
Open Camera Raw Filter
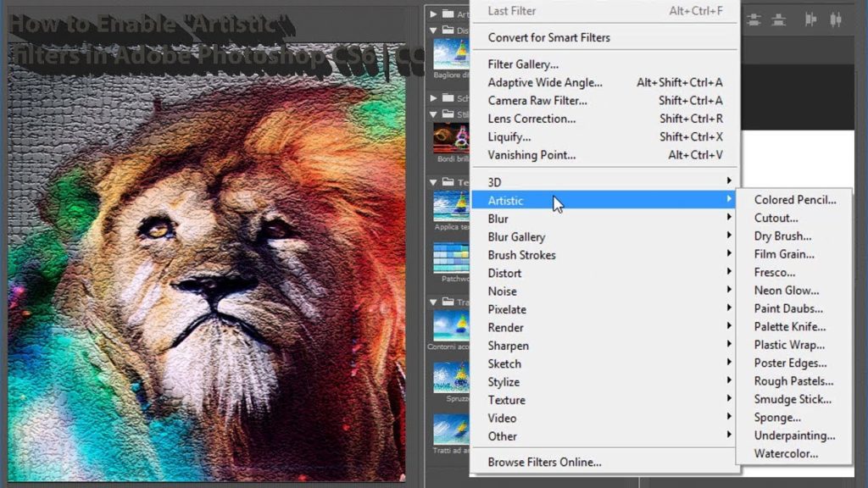604,101
